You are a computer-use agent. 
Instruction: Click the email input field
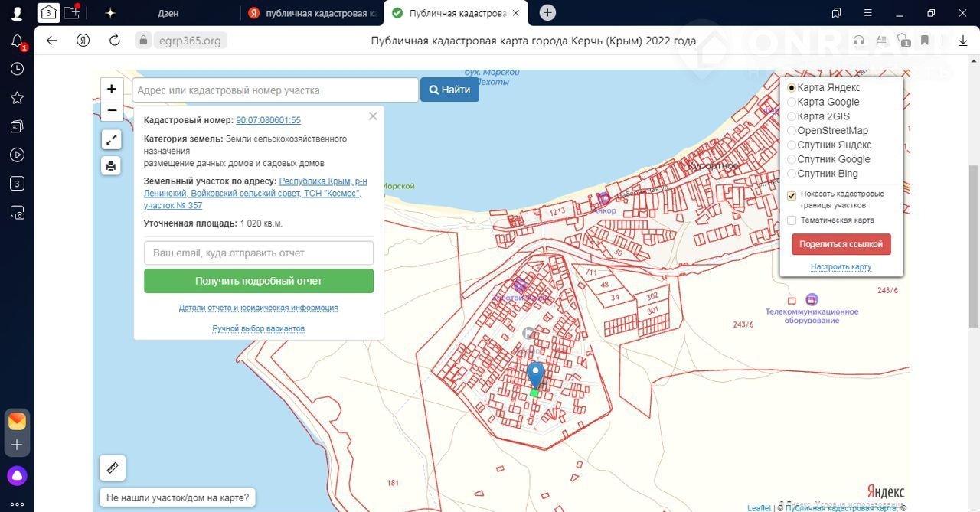258,253
